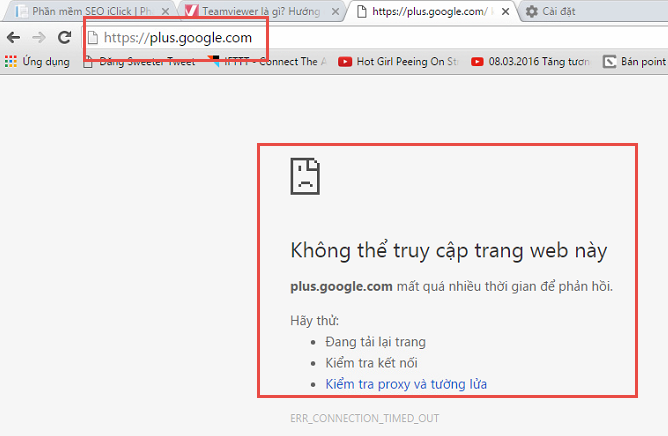Open the 08.03.2016 Tăng tươn bookmark

pyautogui.click(x=531, y=62)
